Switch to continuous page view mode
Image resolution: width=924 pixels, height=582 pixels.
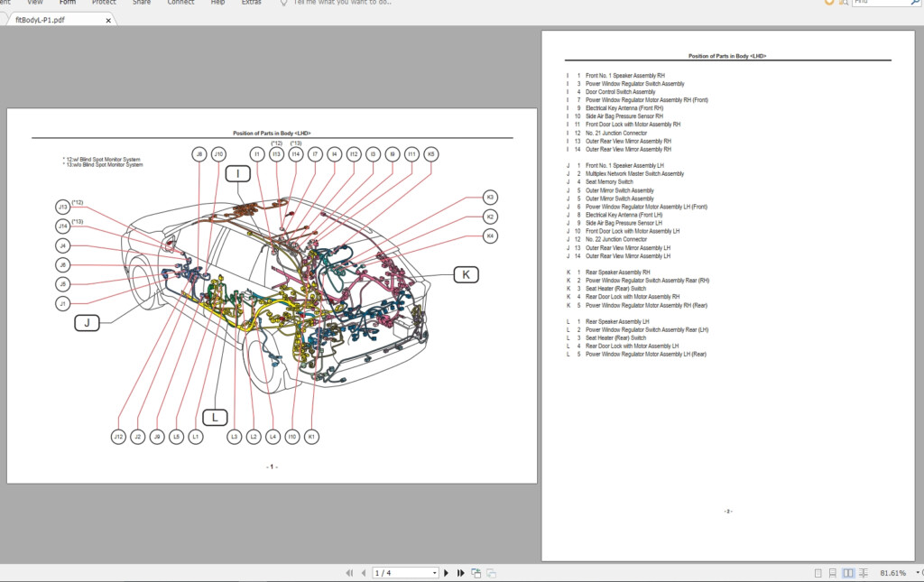pos(833,573)
